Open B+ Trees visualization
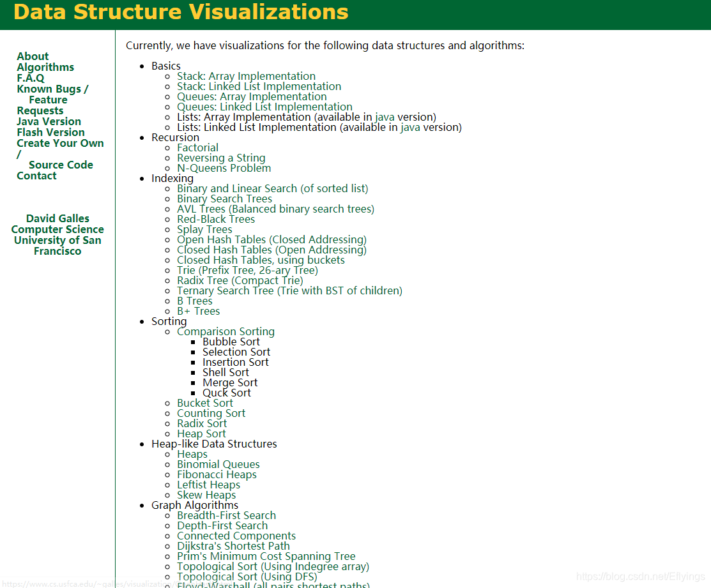 [x=198, y=311]
